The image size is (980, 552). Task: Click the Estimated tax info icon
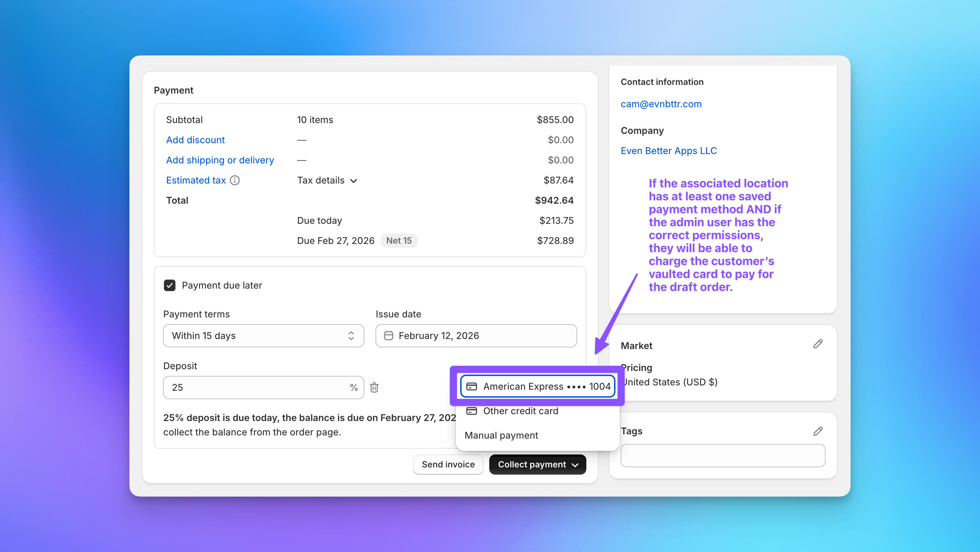click(x=235, y=180)
